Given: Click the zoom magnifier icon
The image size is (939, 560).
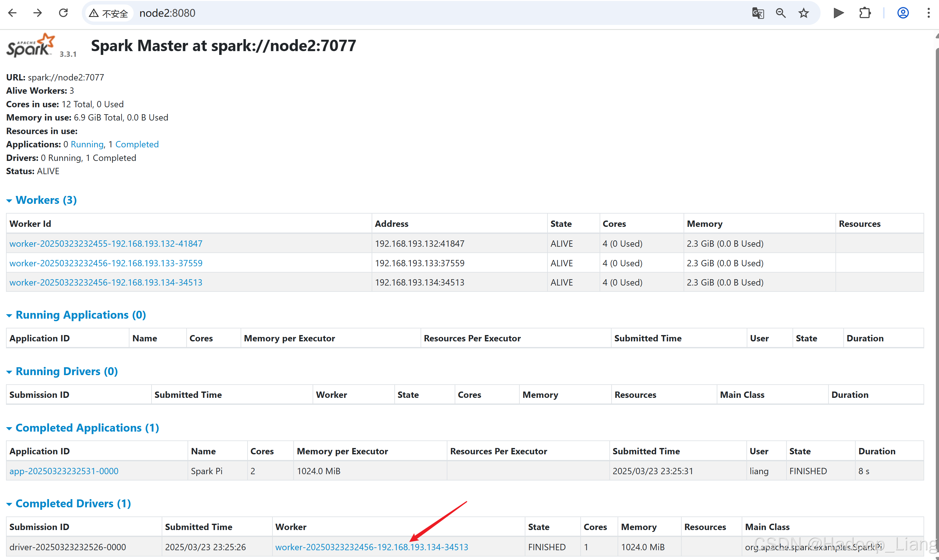Looking at the screenshot, I should pyautogui.click(x=781, y=13).
